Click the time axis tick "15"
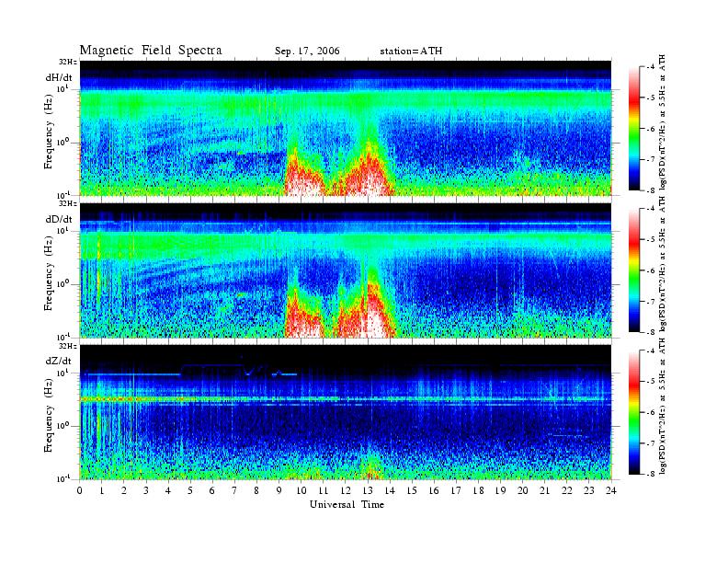The image size is (728, 563). click(412, 490)
